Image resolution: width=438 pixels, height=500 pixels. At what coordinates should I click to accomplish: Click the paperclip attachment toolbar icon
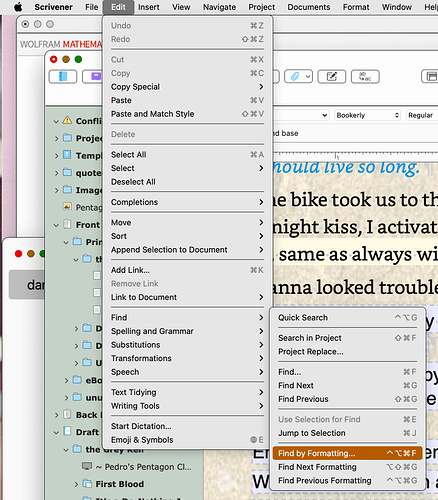295,77
